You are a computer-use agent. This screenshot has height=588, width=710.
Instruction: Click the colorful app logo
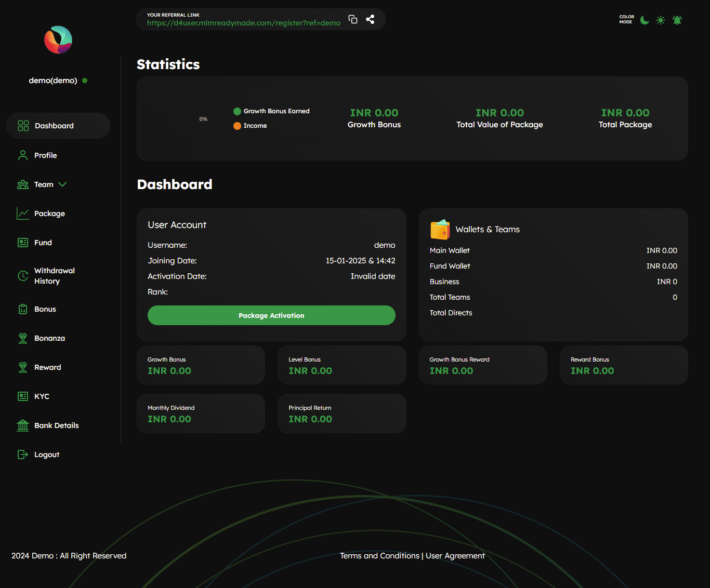58,40
